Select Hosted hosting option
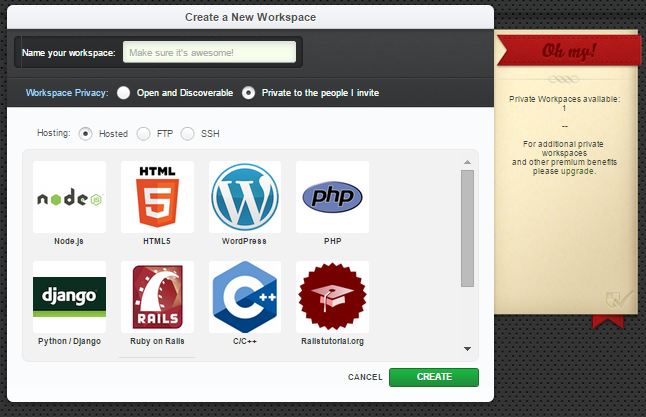646x417 pixels. point(85,134)
